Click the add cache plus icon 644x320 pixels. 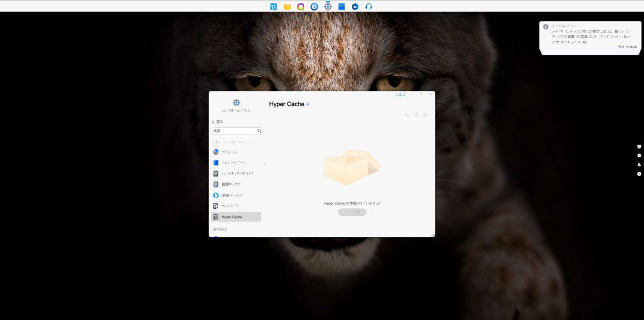(407, 115)
